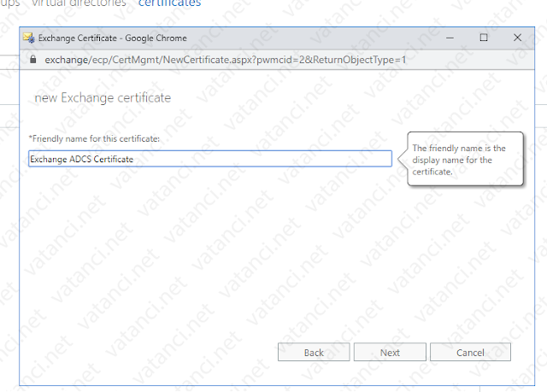The image size is (547, 392).
Task: Click the lock icon in address bar
Action: pyautogui.click(x=32, y=59)
